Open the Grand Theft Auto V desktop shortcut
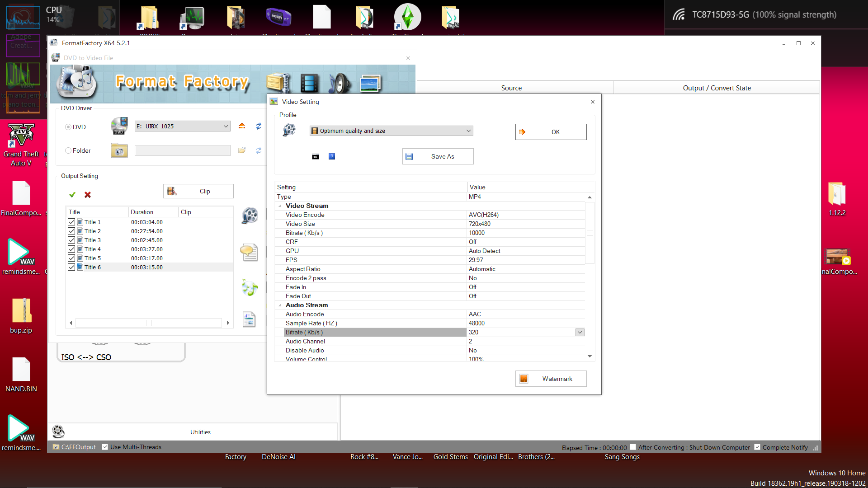 [x=21, y=145]
